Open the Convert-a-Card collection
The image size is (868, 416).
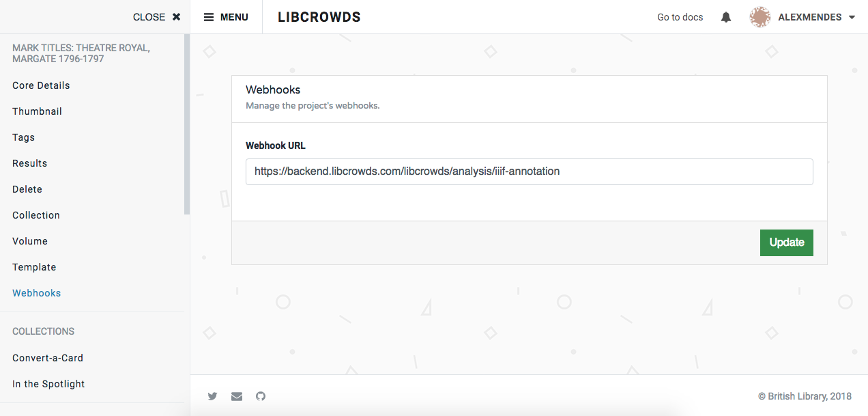(x=47, y=357)
